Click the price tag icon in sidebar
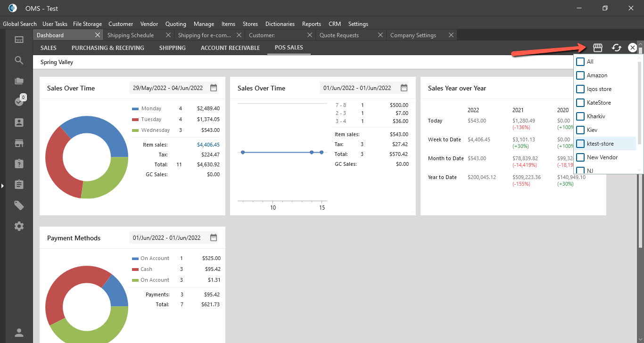 pos(19,205)
